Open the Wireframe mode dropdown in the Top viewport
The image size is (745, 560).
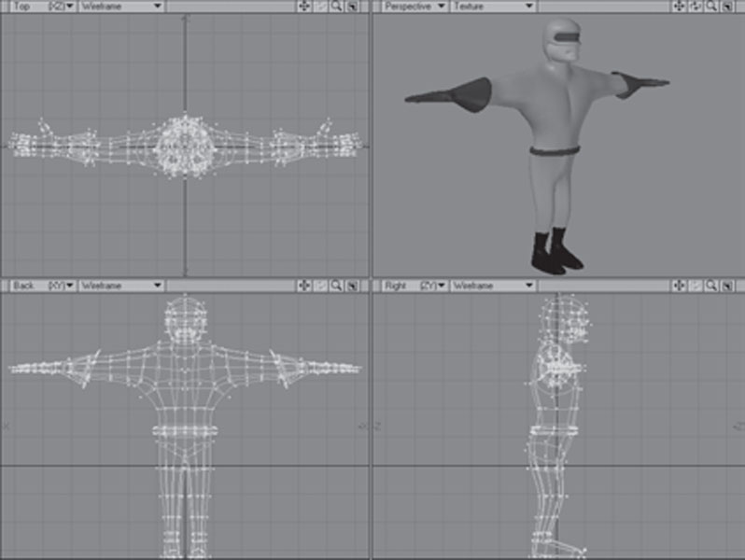point(121,7)
